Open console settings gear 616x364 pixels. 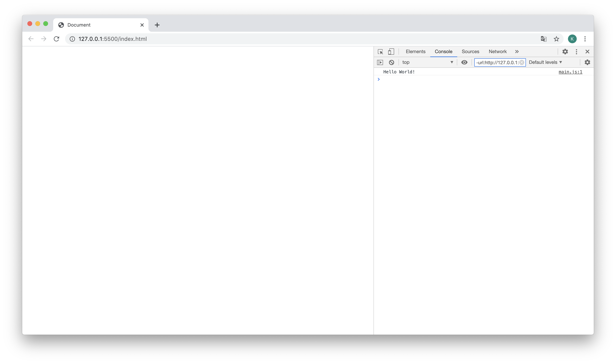[587, 62]
